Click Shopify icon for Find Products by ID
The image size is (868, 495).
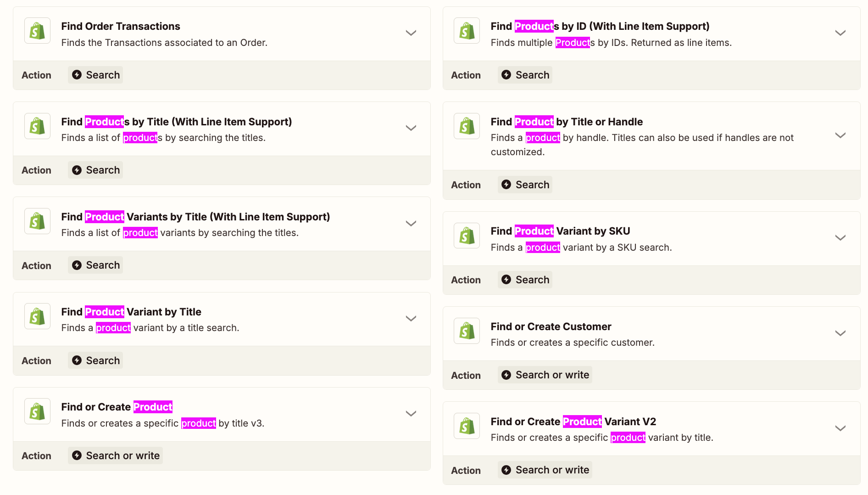tap(467, 31)
